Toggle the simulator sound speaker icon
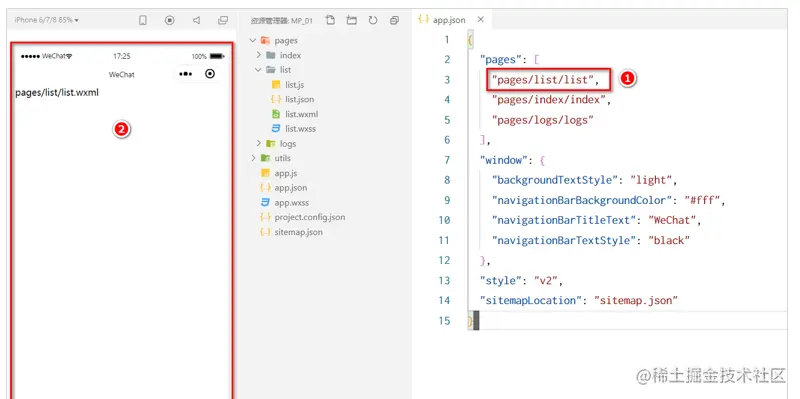The width and height of the screenshot is (800, 399). [x=196, y=20]
